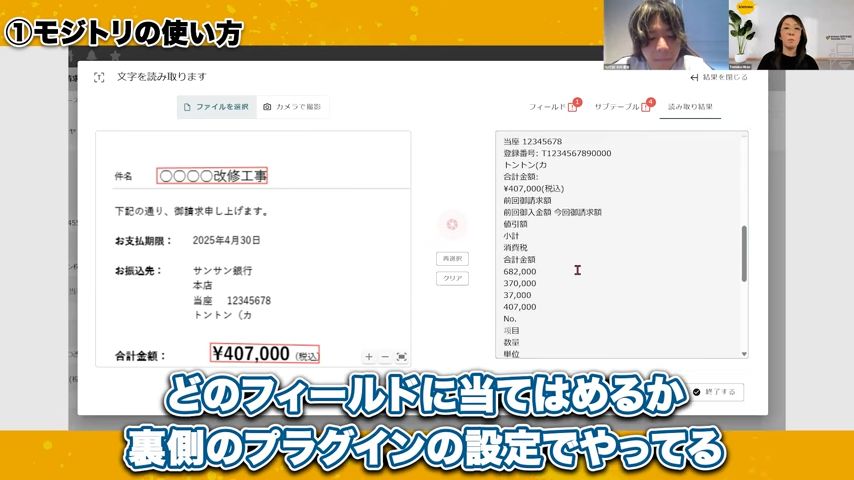Click the 再選択 button
The image size is (854, 480).
(452, 259)
